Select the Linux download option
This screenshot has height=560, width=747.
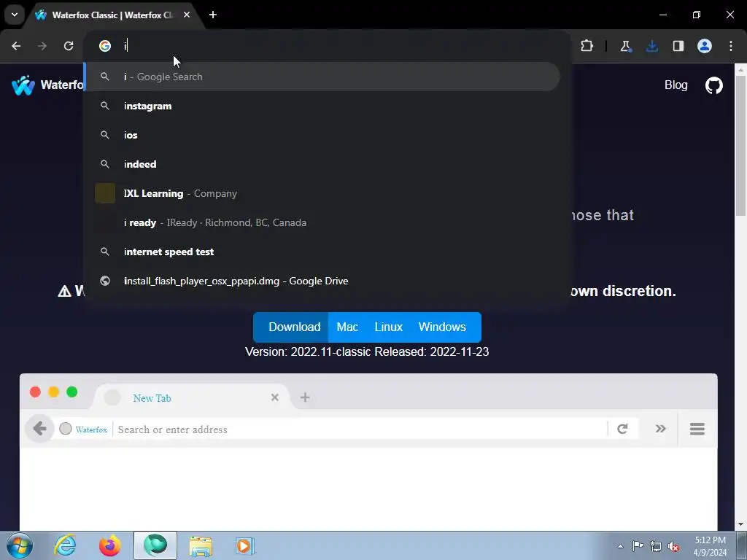click(388, 327)
